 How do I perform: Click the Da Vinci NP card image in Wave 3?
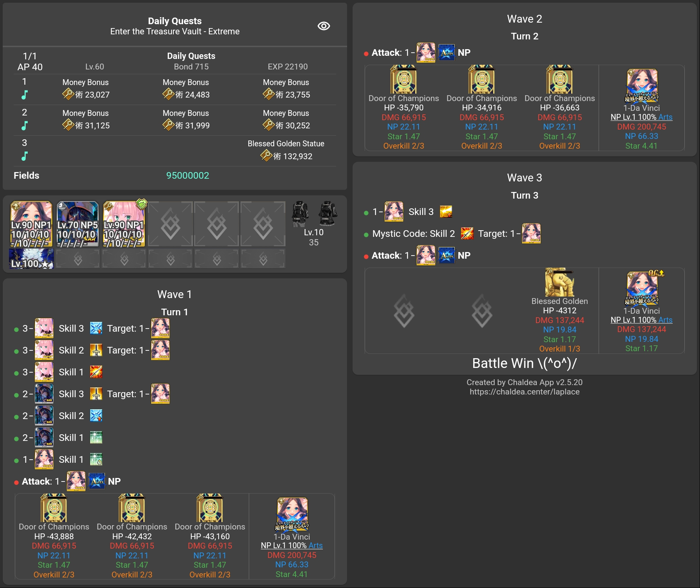pos(642,289)
